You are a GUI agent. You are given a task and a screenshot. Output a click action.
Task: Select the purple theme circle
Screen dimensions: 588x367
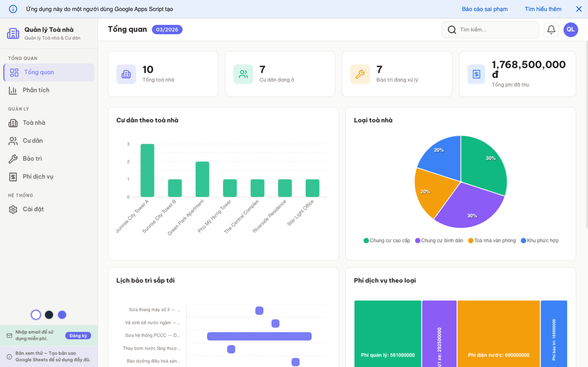tap(62, 315)
